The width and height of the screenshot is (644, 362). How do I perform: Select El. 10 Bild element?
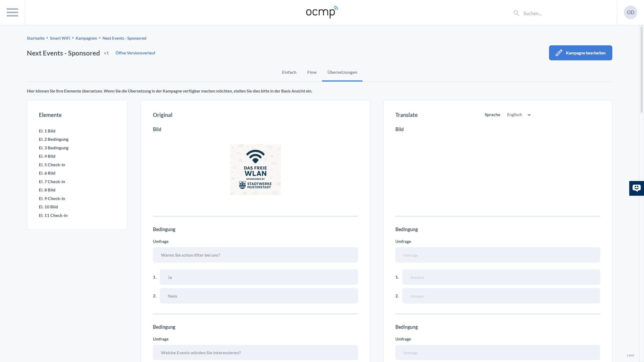48,207
